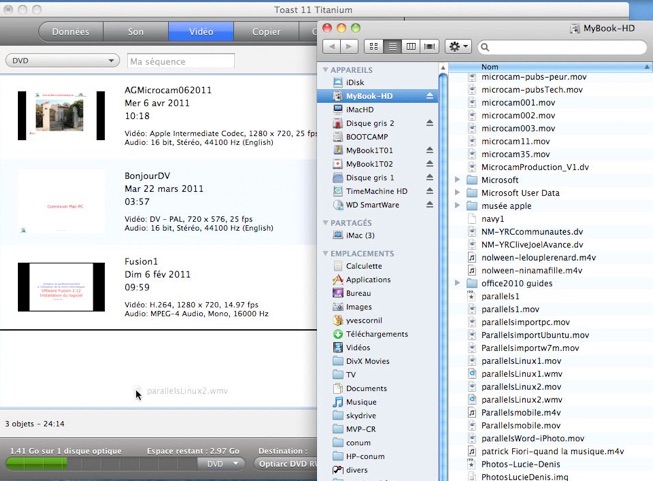This screenshot has width=653, height=481.
Task: Click the green disc space usage bar
Action: point(37,464)
